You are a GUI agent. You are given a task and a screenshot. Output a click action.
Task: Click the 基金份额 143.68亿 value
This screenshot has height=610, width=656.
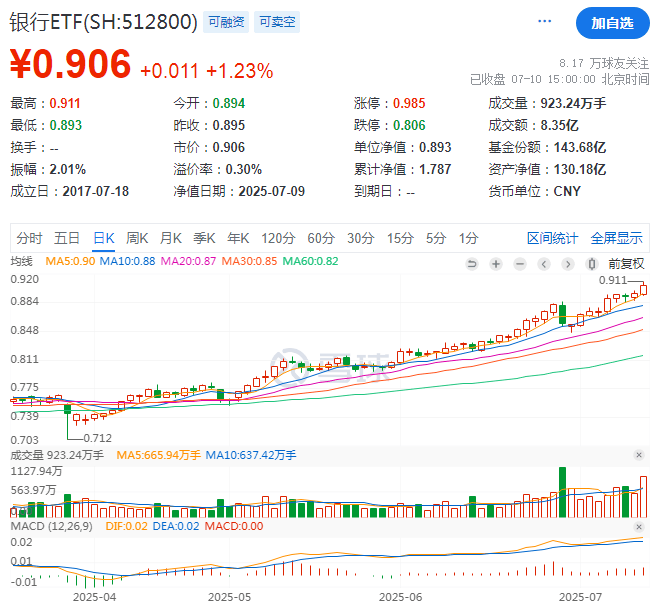(580, 147)
